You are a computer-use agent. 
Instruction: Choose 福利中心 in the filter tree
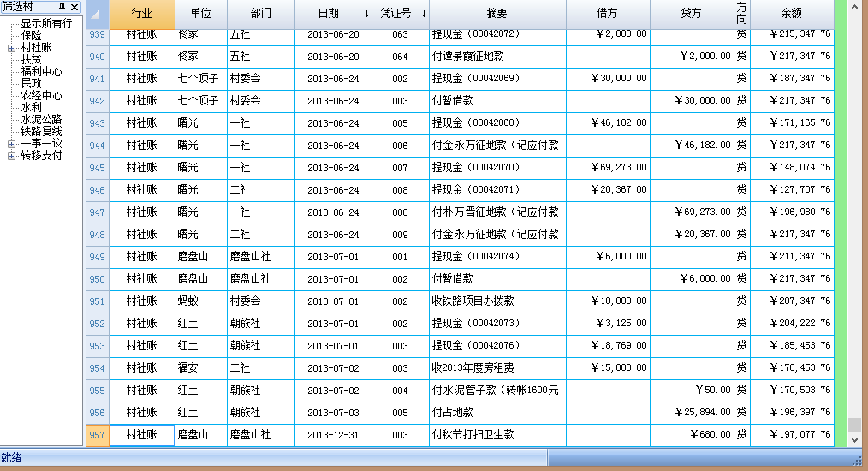41,72
